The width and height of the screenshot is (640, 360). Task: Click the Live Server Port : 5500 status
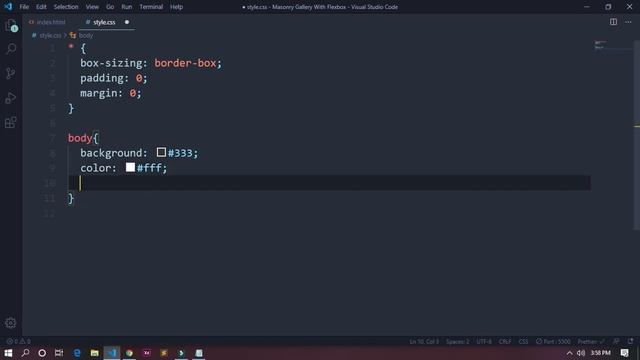tap(553, 341)
